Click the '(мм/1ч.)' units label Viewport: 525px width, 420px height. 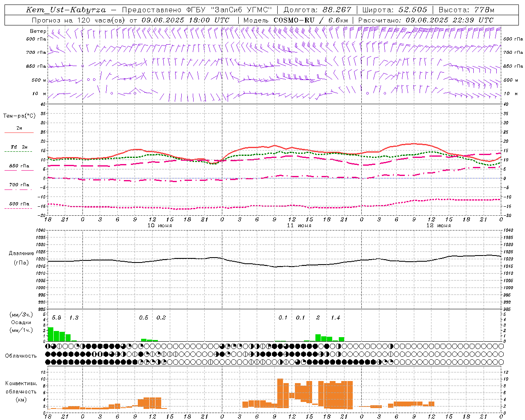[21, 330]
